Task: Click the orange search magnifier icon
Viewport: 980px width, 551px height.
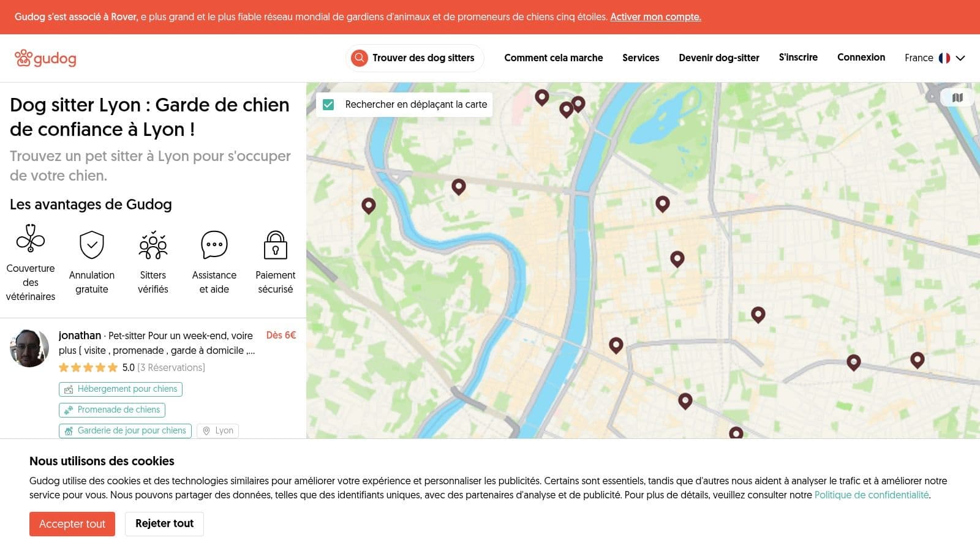Action: [x=360, y=58]
